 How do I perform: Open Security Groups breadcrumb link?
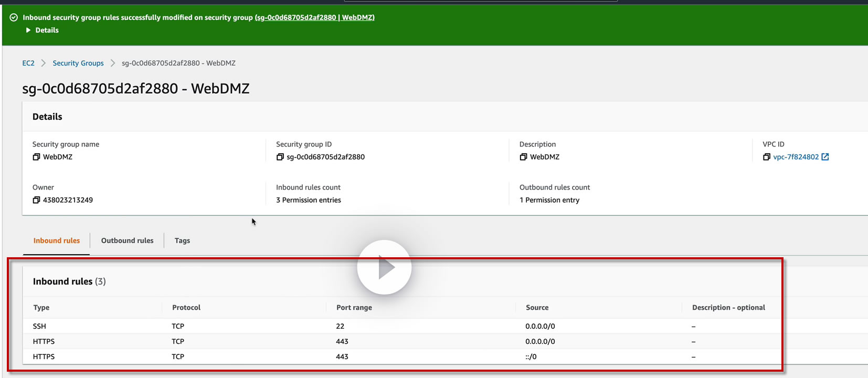click(78, 63)
